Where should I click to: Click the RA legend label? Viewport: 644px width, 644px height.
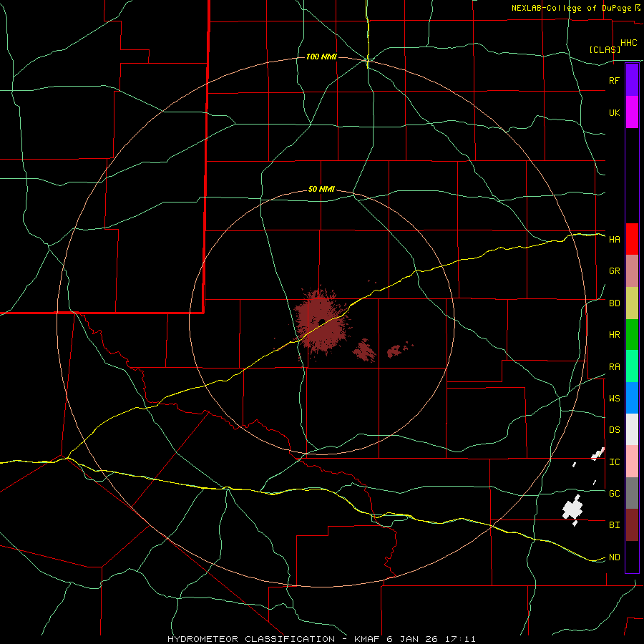click(614, 367)
